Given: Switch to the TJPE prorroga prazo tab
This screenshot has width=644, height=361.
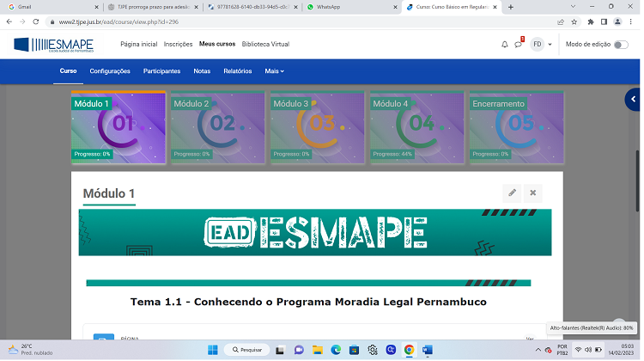Looking at the screenshot, I should coord(153,7).
